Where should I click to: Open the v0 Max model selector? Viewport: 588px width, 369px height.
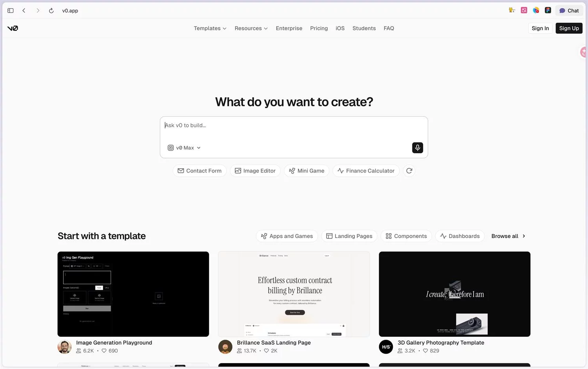(x=184, y=148)
